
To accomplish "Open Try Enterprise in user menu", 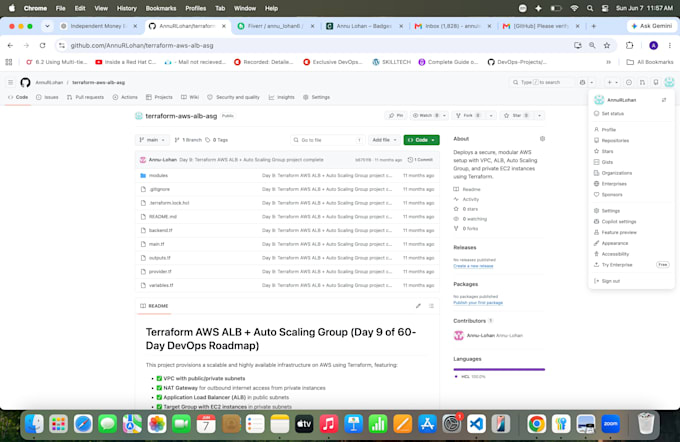I will click(x=631, y=265).
